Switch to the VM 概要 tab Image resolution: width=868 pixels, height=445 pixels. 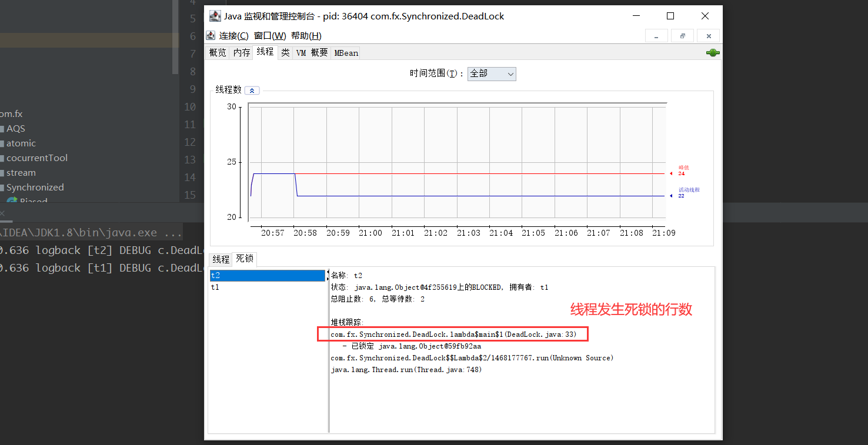312,53
